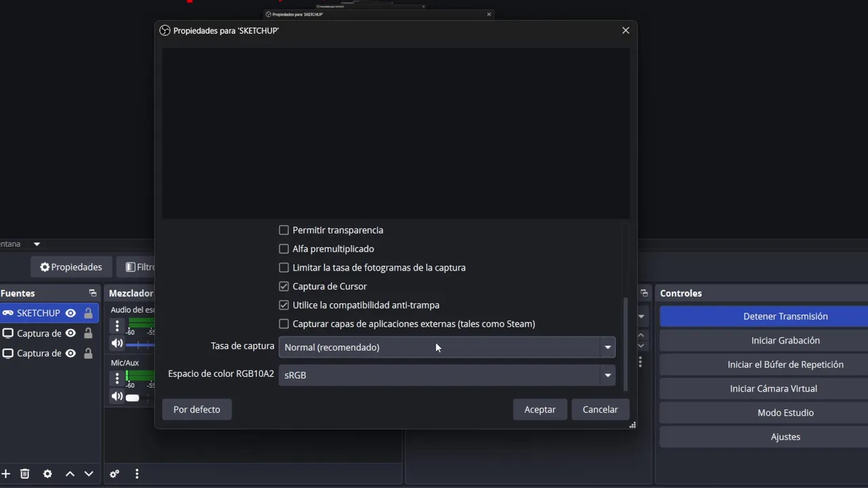Mute the desktop audio speaker icon
The image size is (868, 488).
tap(117, 344)
